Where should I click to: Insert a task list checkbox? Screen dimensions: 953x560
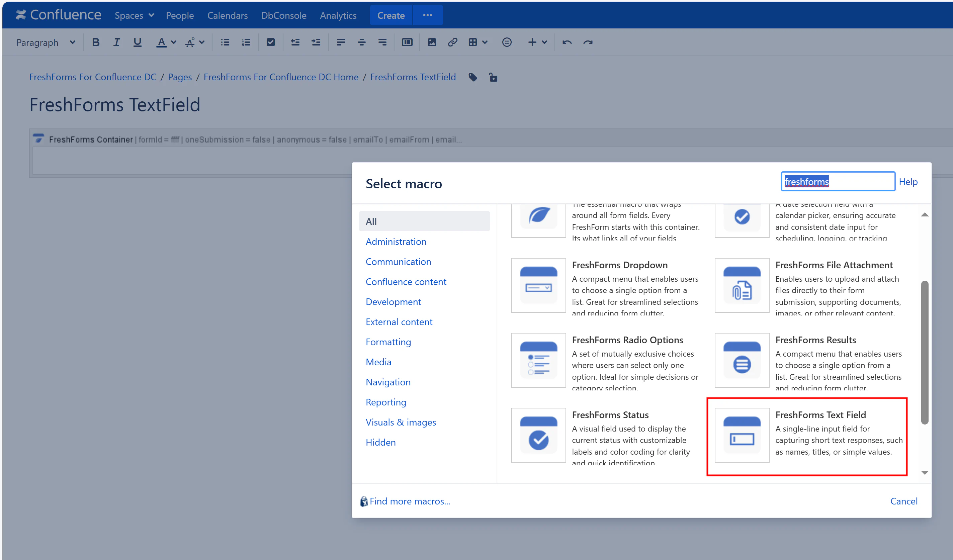pos(271,42)
